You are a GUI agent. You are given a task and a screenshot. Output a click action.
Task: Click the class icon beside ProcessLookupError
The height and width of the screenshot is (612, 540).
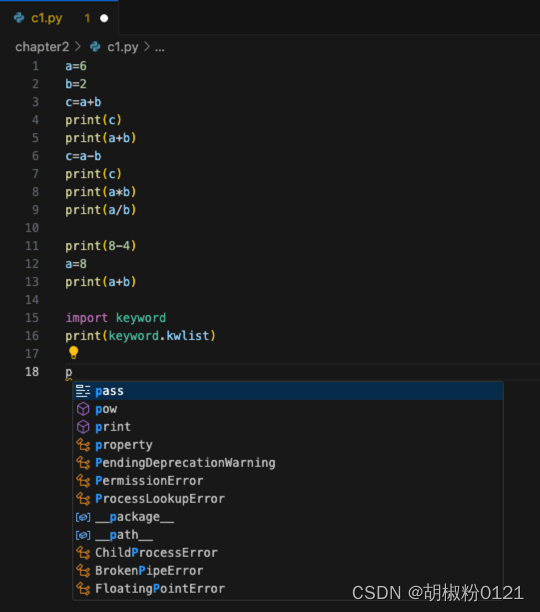click(83, 499)
